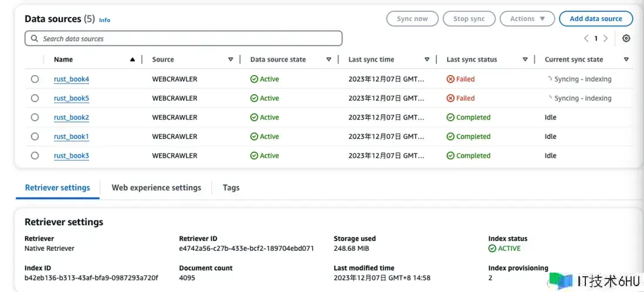Click the Sync now button
644x292 pixels.
412,19
